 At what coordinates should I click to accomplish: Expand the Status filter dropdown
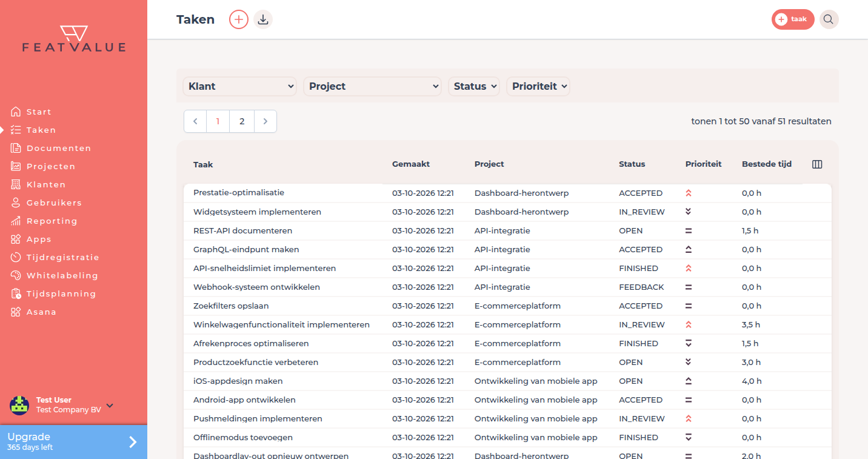tap(473, 86)
